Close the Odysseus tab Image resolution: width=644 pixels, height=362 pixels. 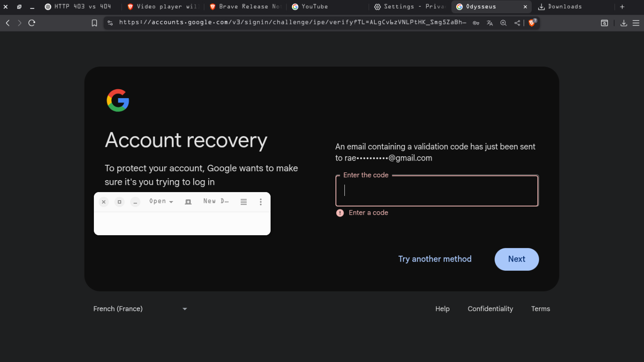525,7
